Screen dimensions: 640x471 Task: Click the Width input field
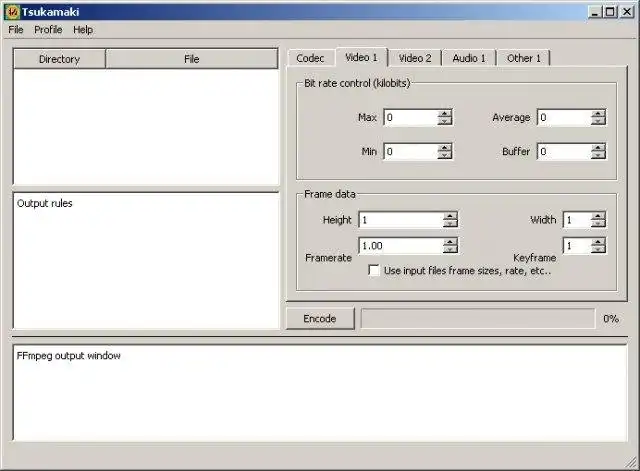(577, 220)
